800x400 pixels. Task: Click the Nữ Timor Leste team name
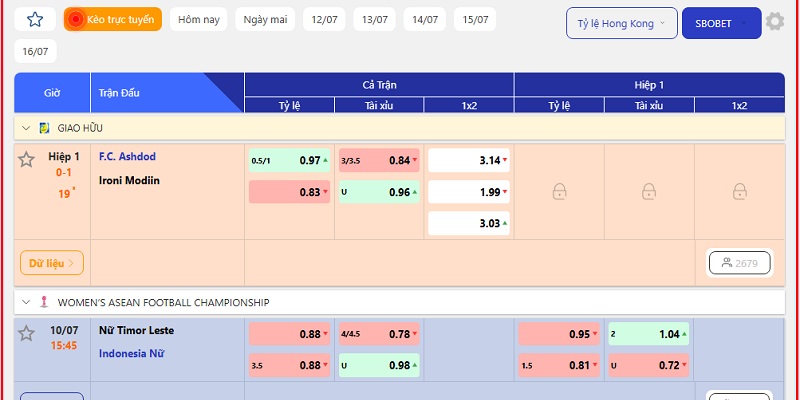tap(136, 331)
